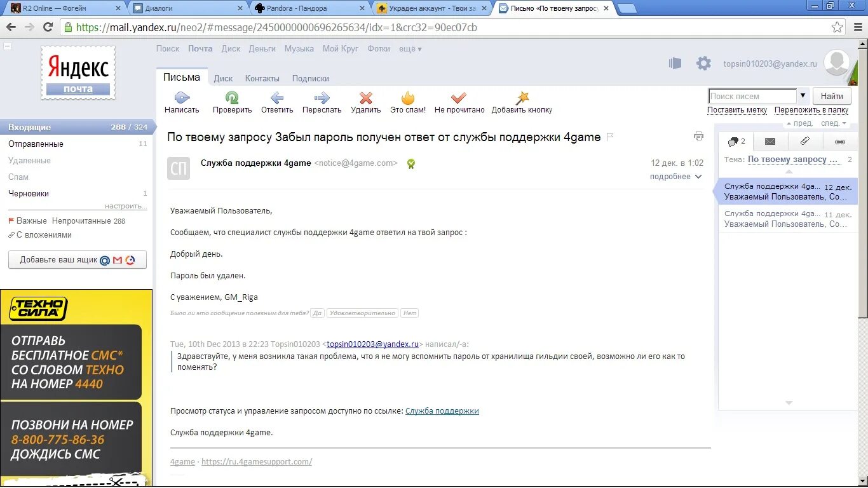
Task: Compose a new email with Написать
Action: point(182,103)
